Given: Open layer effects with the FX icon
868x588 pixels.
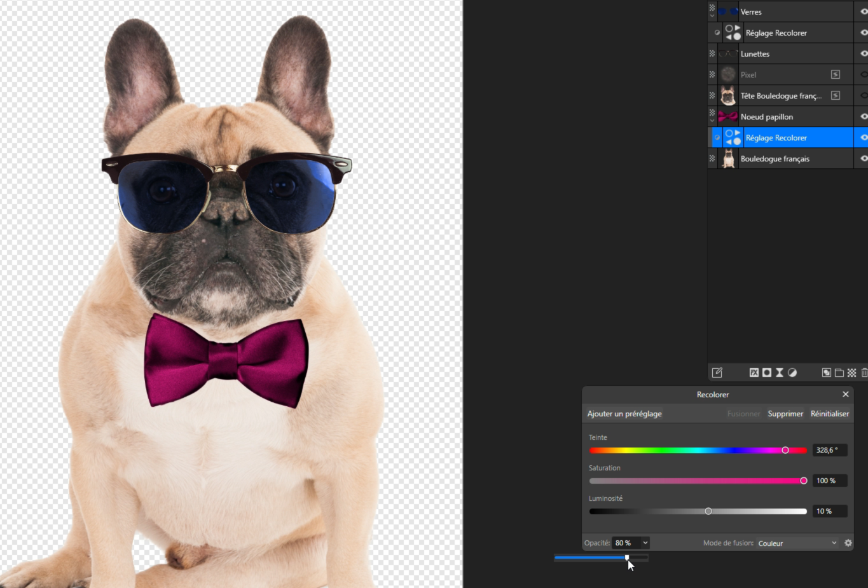Looking at the screenshot, I should pyautogui.click(x=754, y=373).
